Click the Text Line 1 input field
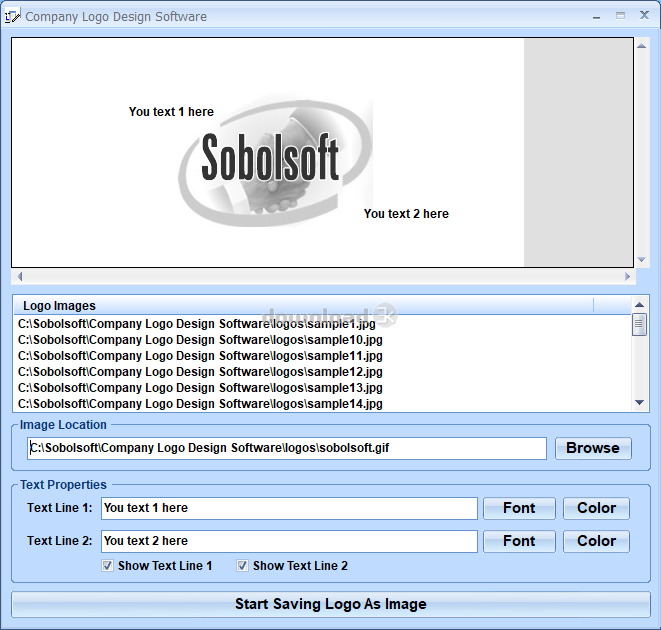The height and width of the screenshot is (630, 661). click(289, 508)
